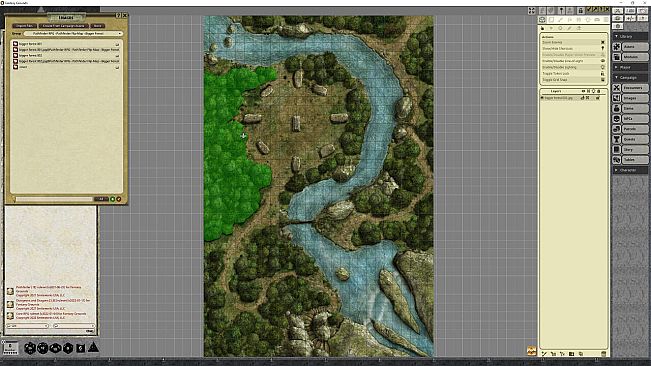Expand the Player sidebar section
The height and width of the screenshot is (366, 651).
pyautogui.click(x=630, y=67)
